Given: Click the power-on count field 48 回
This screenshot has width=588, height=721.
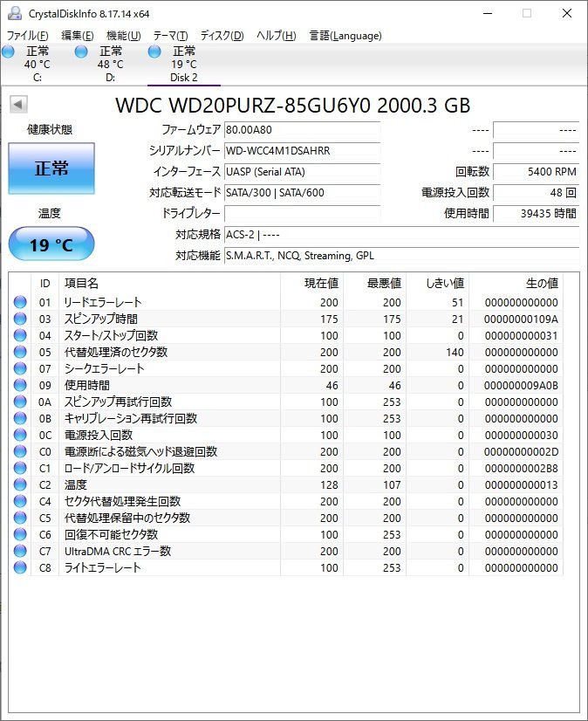Looking at the screenshot, I should (536, 193).
